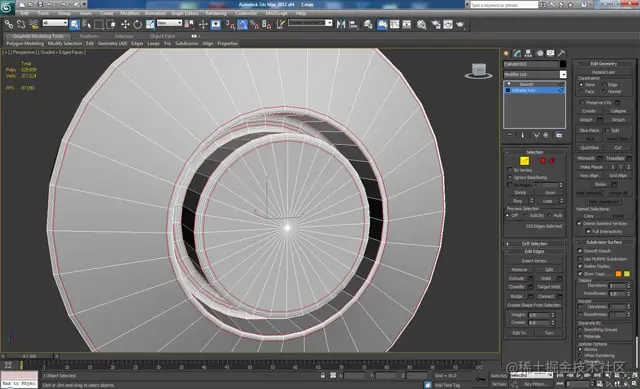Open the MAXScript menu
Image resolution: width=640 pixels, height=389 pixels.
coord(277,13)
